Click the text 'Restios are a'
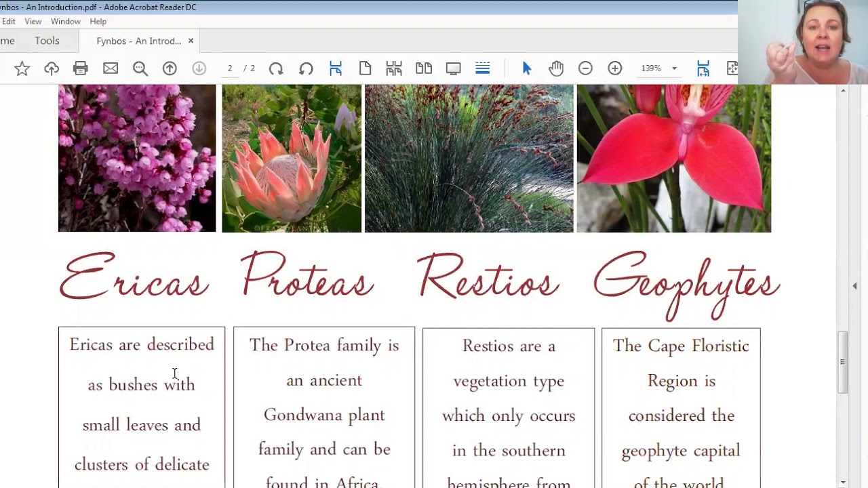The image size is (868, 488). point(509,346)
